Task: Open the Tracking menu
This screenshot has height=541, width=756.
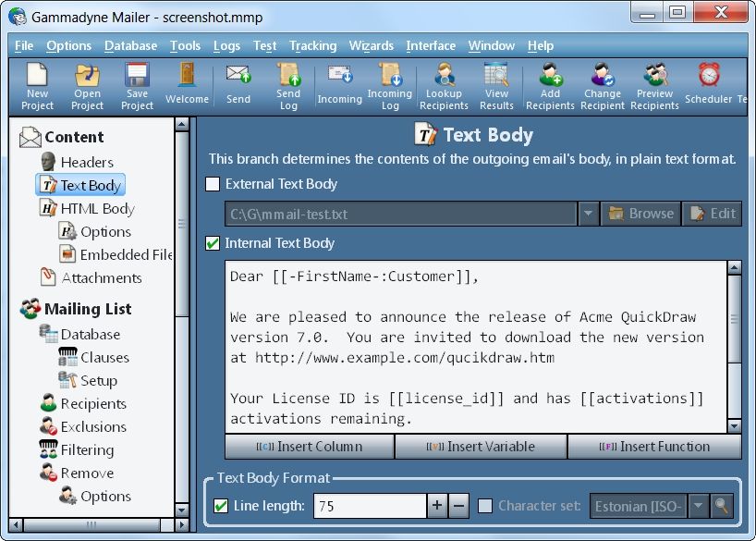Action: (313, 46)
